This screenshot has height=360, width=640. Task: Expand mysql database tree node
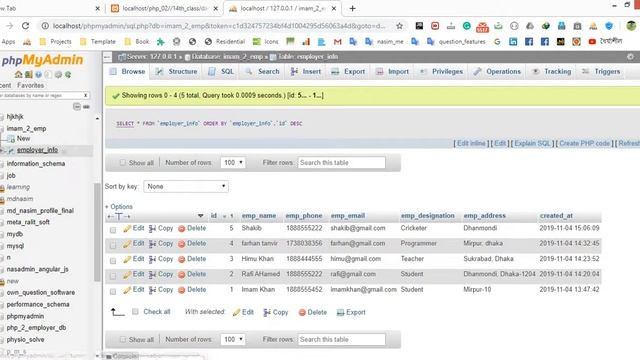2,246
